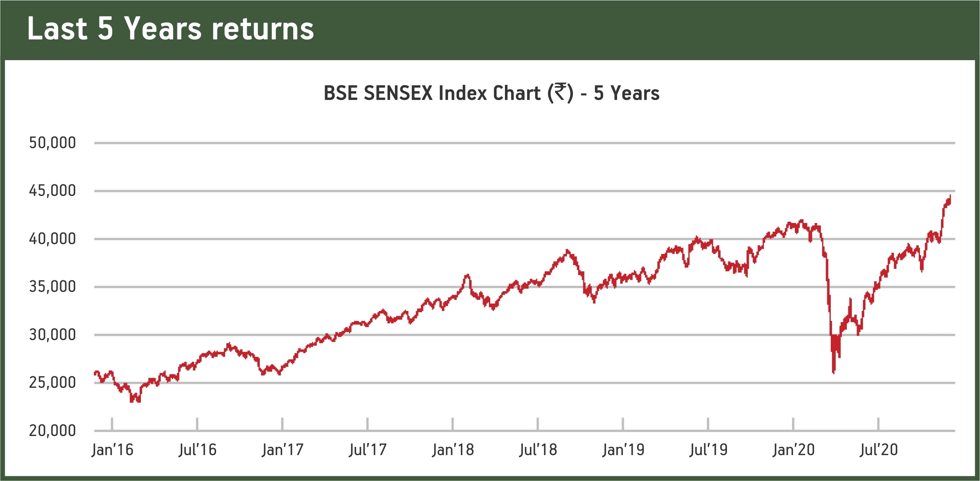Click the Jan'19 x-axis label
The height and width of the screenshot is (481, 980).
point(623,450)
